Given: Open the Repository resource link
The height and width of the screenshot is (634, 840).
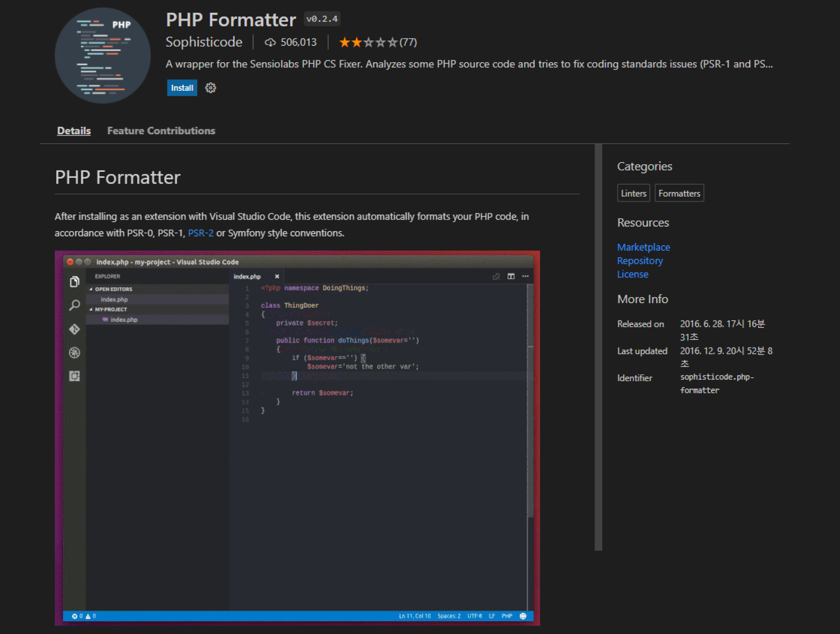Looking at the screenshot, I should point(640,261).
